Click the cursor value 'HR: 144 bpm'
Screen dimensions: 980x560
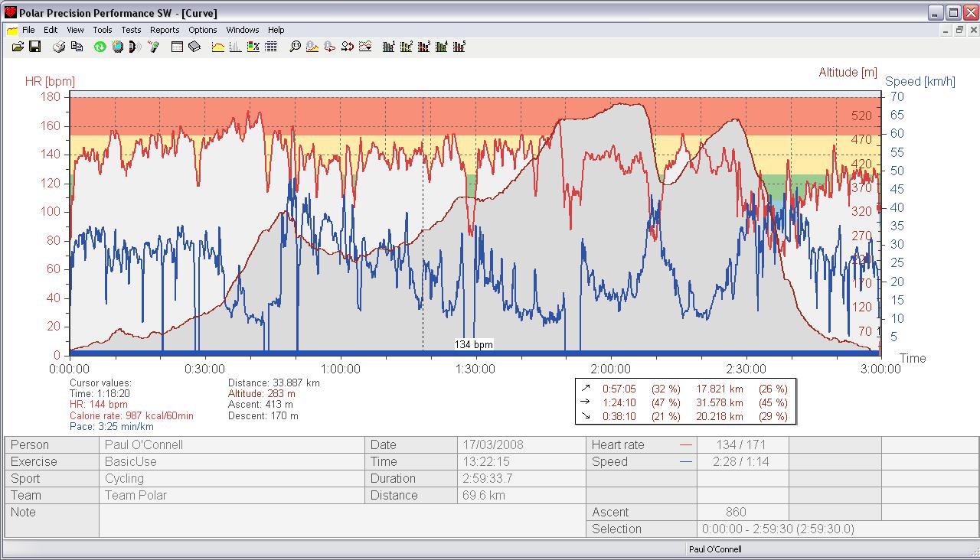tap(99, 404)
